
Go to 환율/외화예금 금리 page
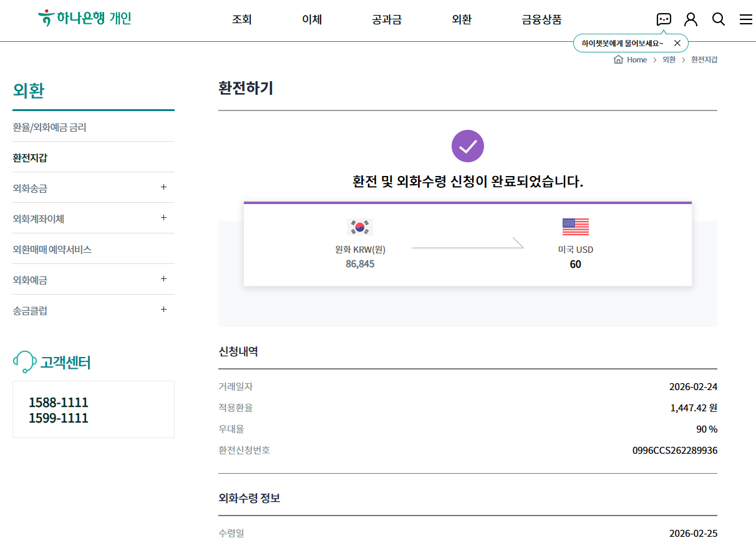point(49,127)
